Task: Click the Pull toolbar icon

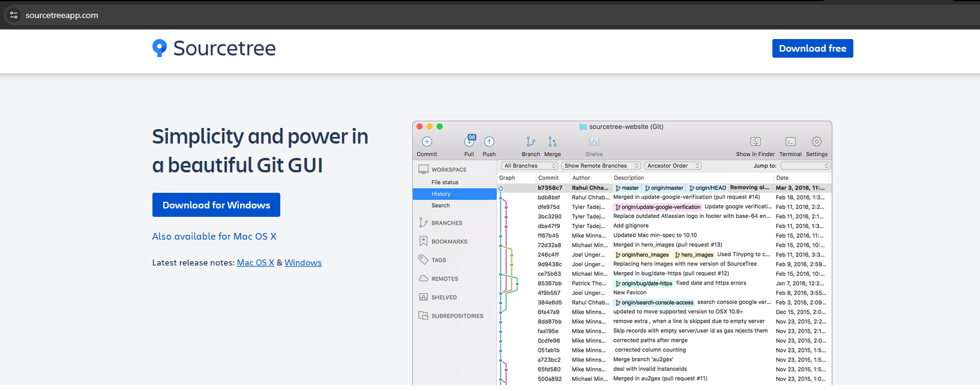Action: pyautogui.click(x=469, y=142)
